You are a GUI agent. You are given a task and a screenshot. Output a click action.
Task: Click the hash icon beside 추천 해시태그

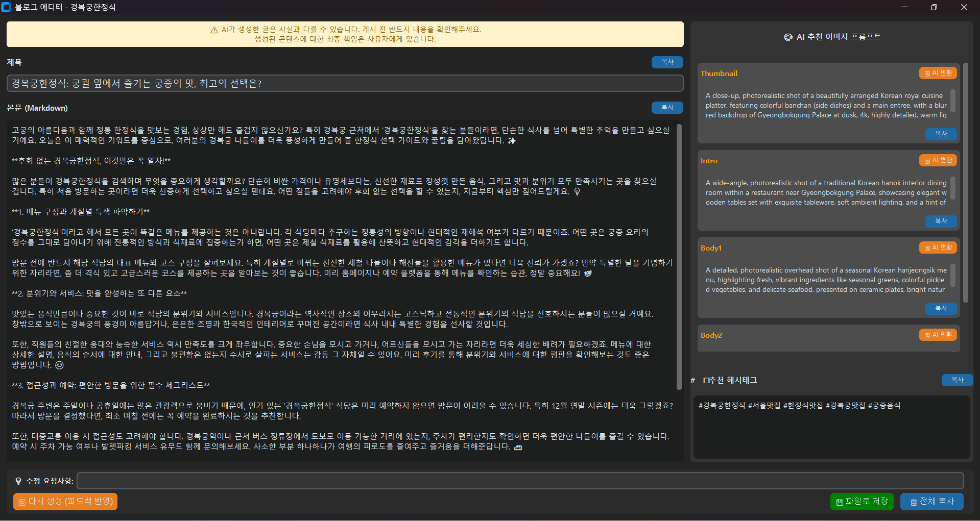693,380
